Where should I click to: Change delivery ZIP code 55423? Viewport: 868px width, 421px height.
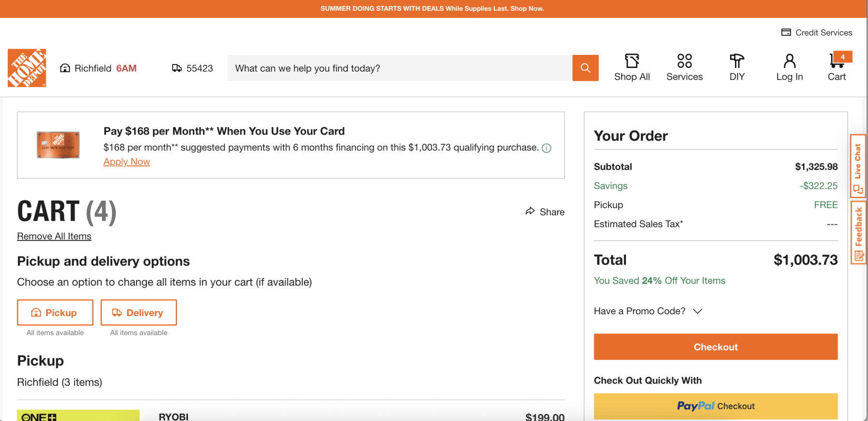[193, 68]
